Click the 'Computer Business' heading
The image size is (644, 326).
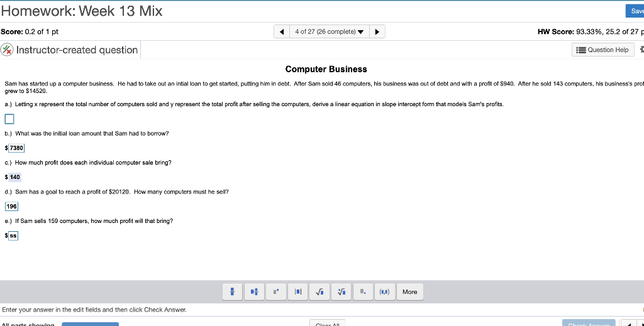pyautogui.click(x=326, y=69)
